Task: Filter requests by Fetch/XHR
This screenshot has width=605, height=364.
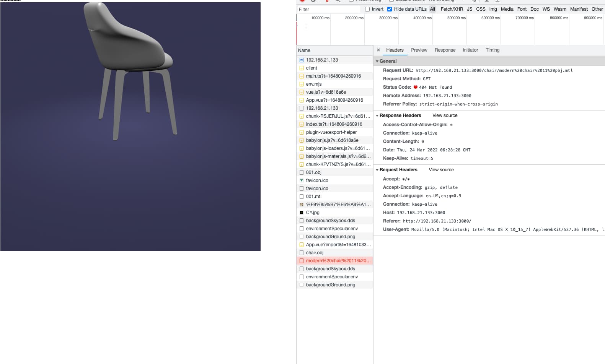Action: click(x=452, y=9)
